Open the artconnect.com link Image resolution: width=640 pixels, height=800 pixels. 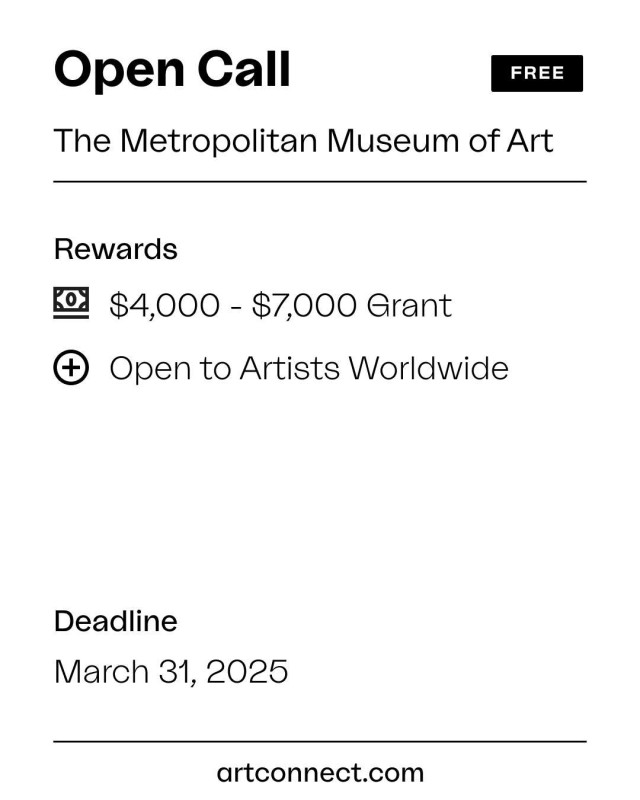point(320,772)
